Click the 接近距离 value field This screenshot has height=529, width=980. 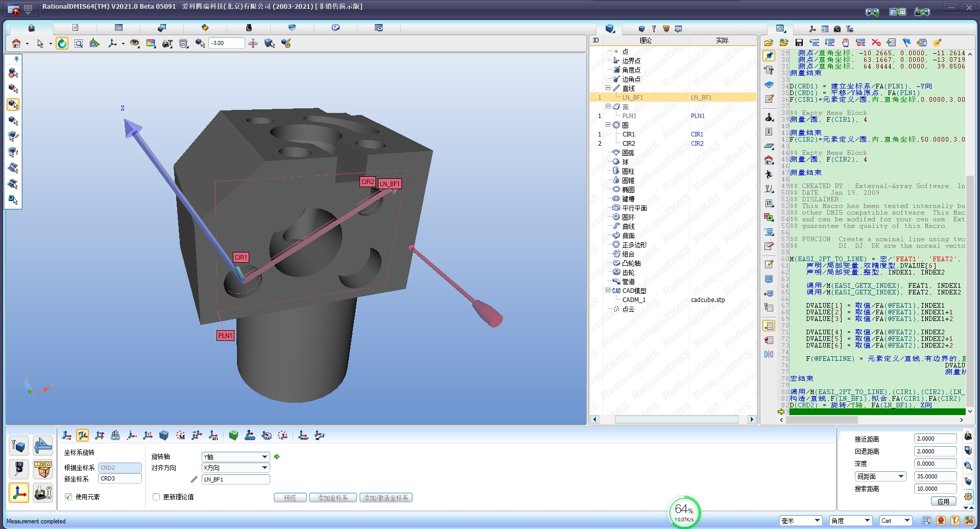point(936,439)
